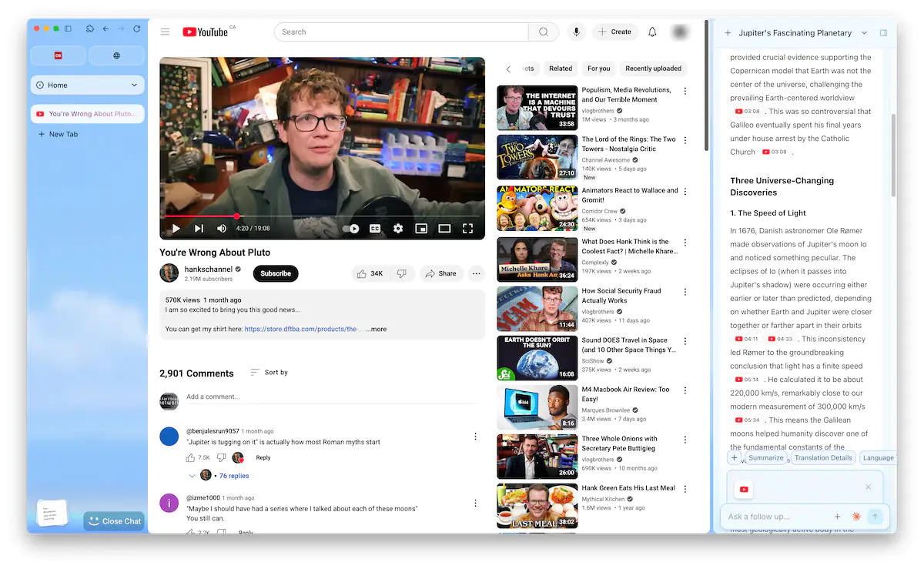The image size is (924, 569).
Task: Click the search magnifier button
Action: 544,32
